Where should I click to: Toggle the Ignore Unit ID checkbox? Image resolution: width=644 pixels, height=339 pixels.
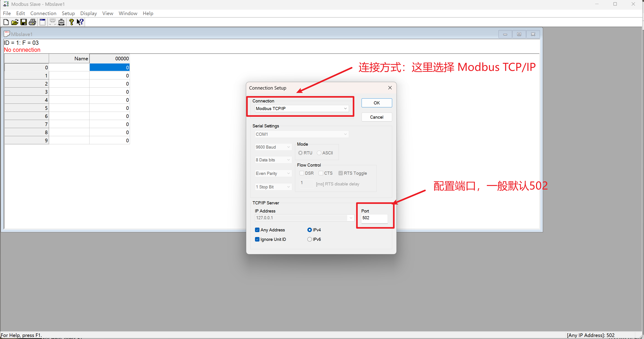257,239
